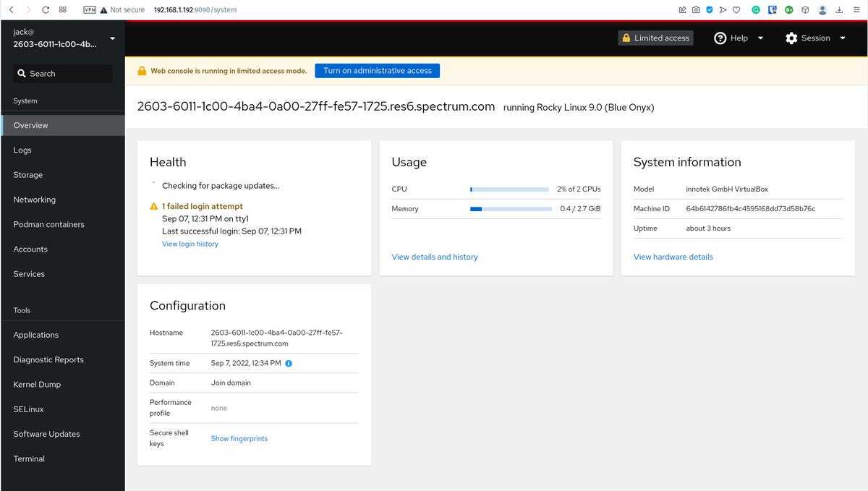Screen dimensions: 868x491
Task: Go to the Terminal page
Action: click(x=29, y=458)
